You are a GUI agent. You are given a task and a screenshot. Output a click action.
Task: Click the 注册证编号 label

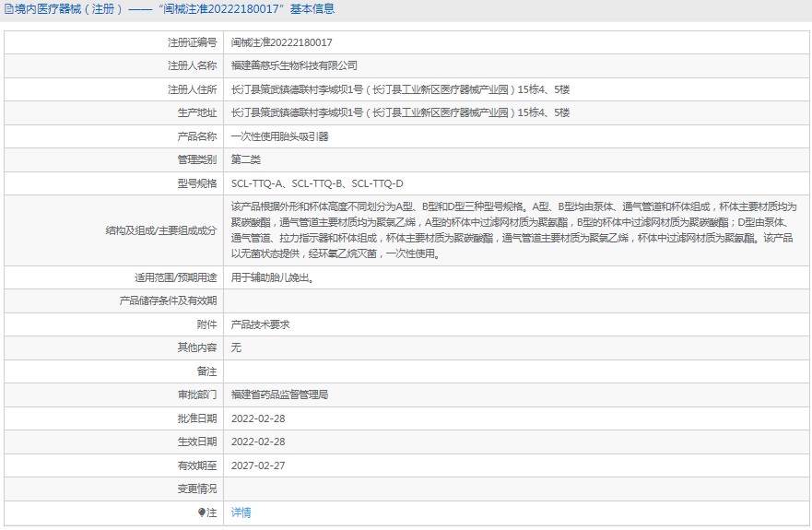coord(192,42)
